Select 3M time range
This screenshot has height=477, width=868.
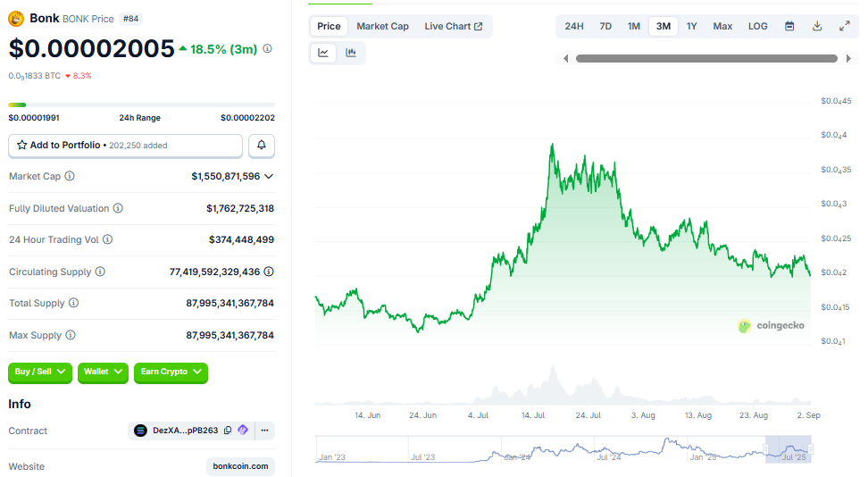point(664,26)
